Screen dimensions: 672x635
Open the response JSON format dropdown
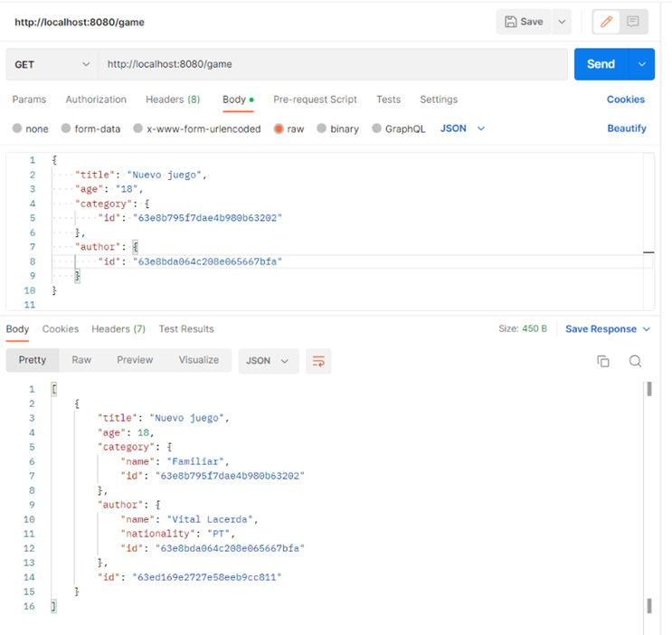268,361
